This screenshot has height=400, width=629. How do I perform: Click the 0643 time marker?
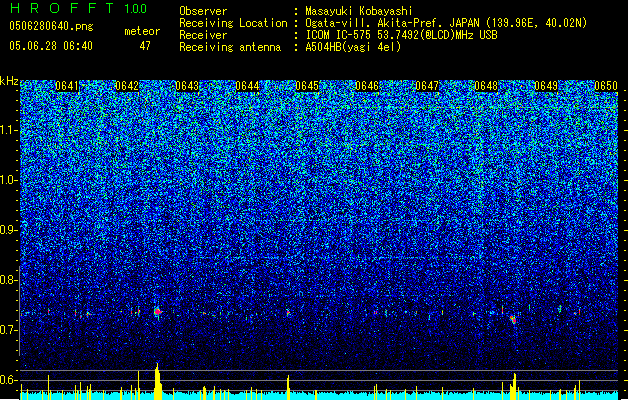187,86
